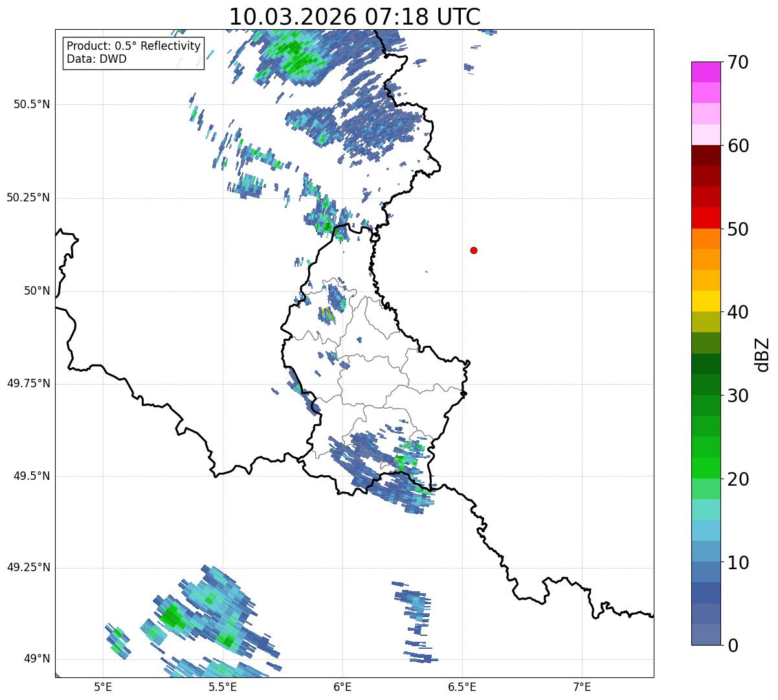Viewport: 778px width, 700px height.
Task: Click the slate-blue colorbar swatch just above 0
Action: click(x=706, y=635)
